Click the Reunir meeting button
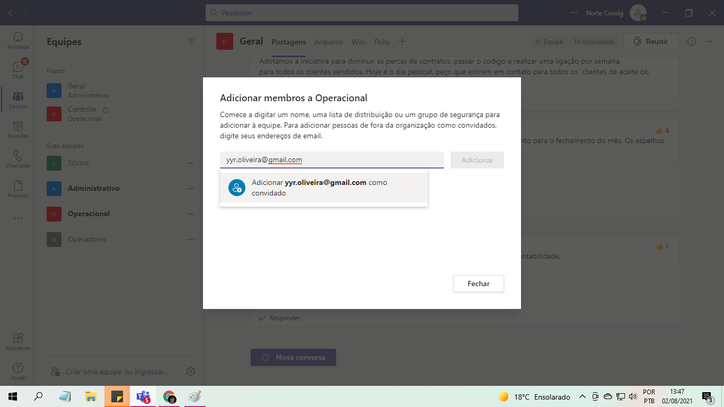 [x=651, y=42]
